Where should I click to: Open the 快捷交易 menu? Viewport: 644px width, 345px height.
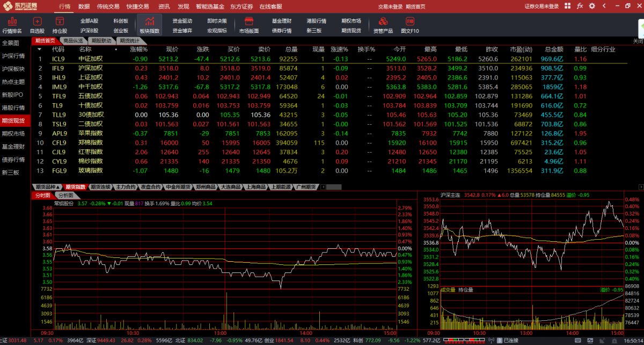(138, 6)
